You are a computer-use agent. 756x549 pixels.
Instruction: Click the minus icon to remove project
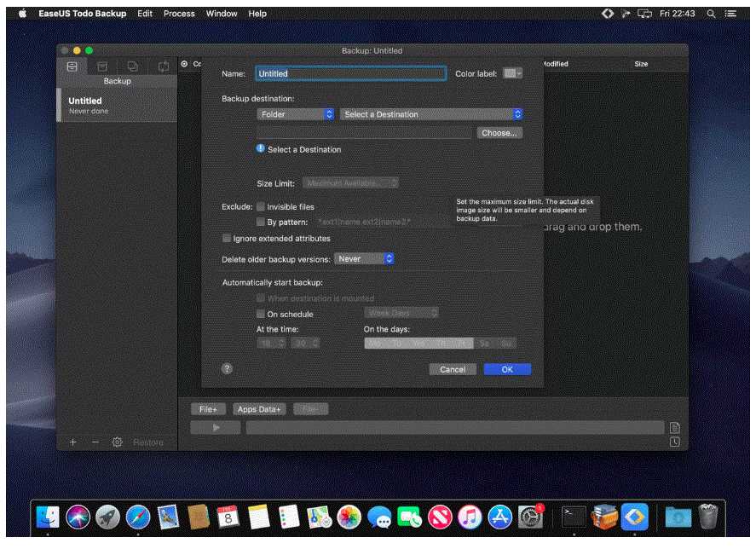coord(95,442)
